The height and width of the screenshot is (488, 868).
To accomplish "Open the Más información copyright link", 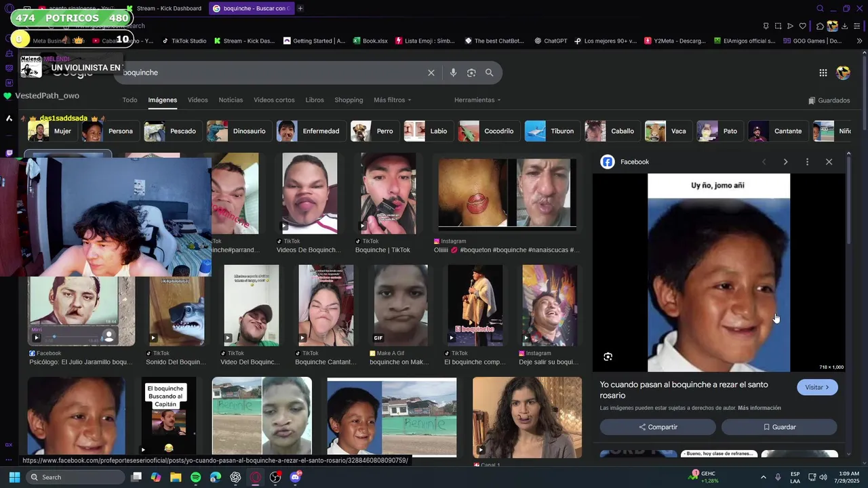I will click(x=759, y=408).
